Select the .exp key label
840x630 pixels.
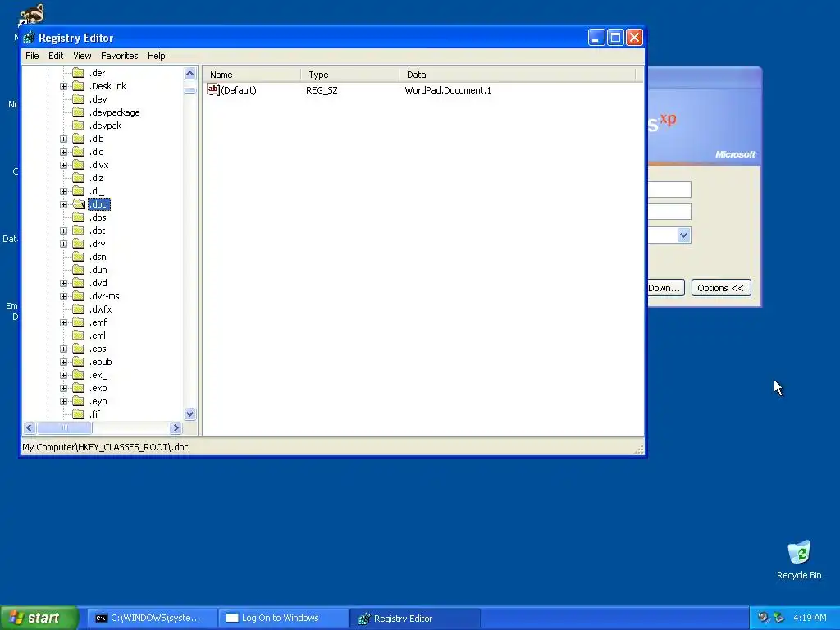pos(98,388)
